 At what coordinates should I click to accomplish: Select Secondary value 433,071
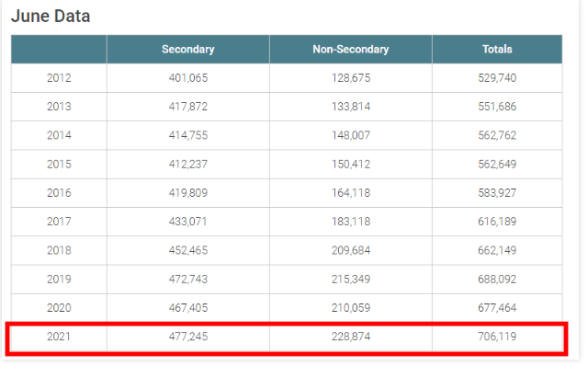187,222
